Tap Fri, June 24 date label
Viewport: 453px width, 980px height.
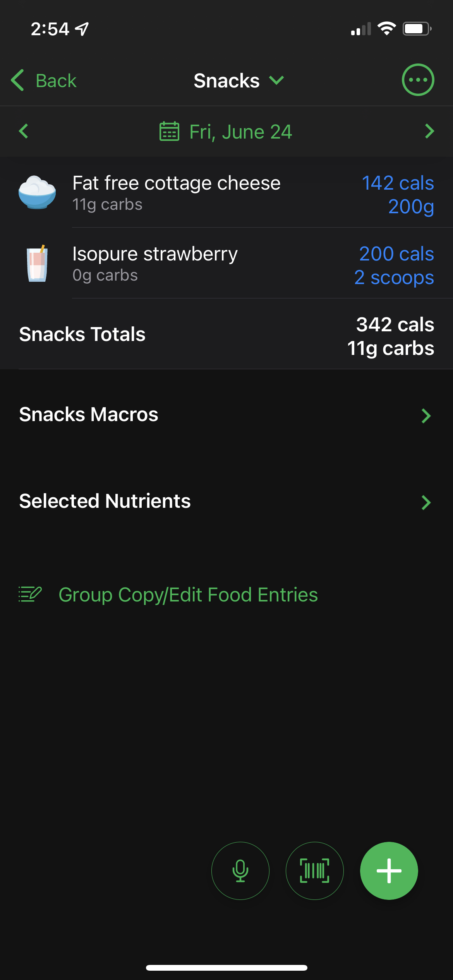(x=240, y=132)
